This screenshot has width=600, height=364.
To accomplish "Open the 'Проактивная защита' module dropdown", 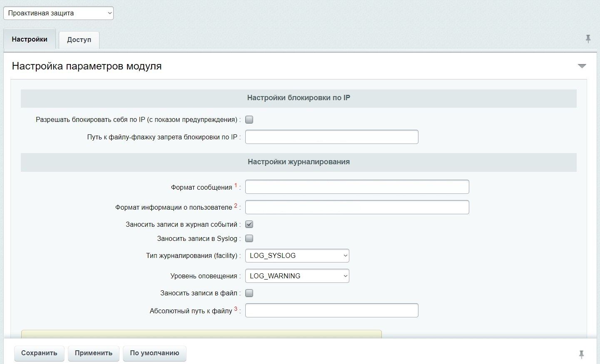I will [x=58, y=13].
